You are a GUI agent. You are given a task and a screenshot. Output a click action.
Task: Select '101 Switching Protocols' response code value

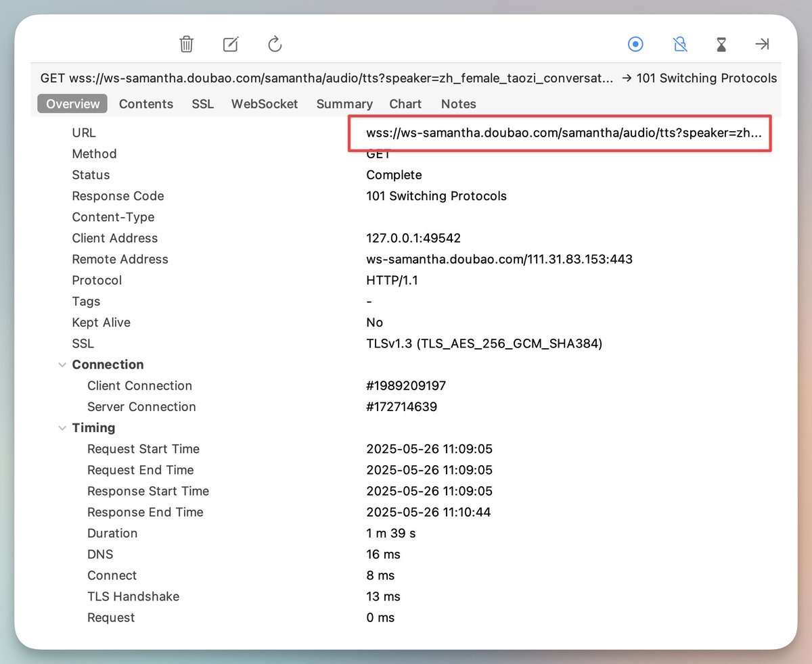tap(436, 196)
